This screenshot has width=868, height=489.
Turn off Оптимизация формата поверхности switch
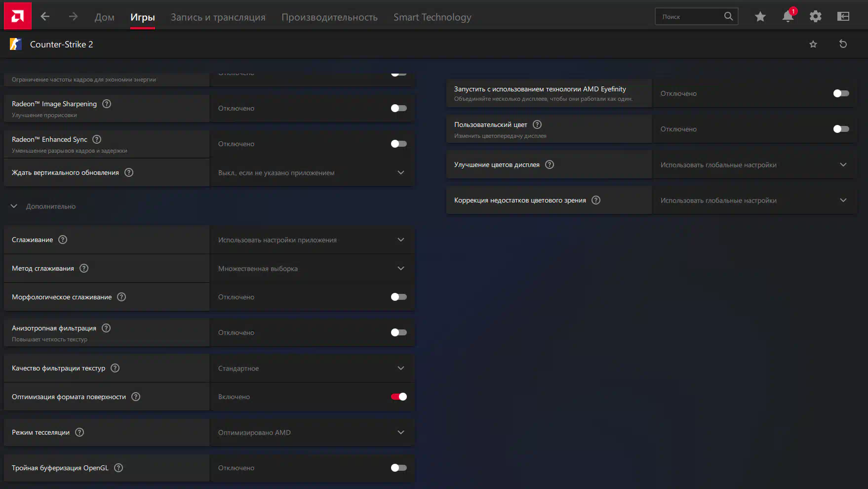point(398,397)
